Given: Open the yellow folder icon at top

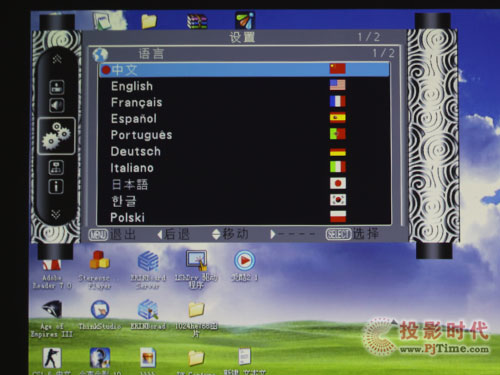Looking at the screenshot, I should (x=149, y=21).
